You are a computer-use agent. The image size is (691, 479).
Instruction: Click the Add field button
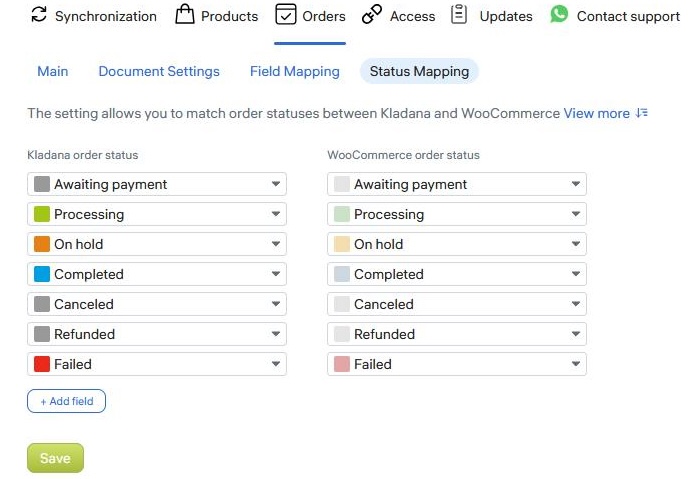tap(67, 401)
